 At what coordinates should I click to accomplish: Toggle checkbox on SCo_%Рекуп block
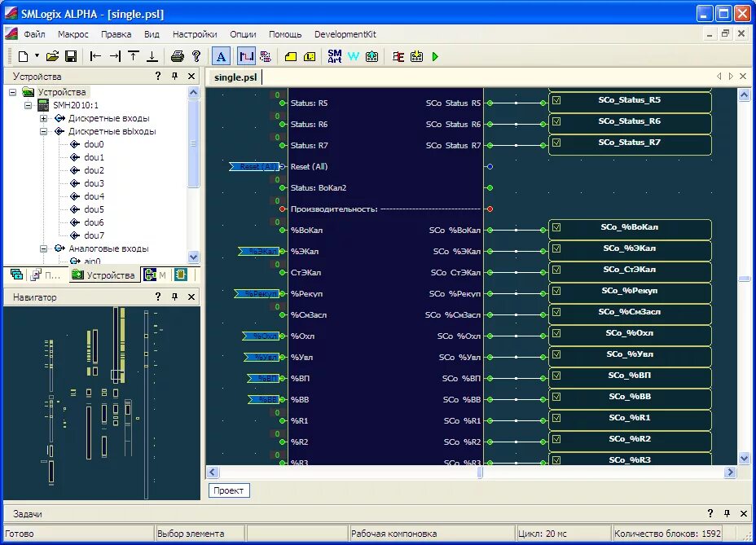coord(556,291)
